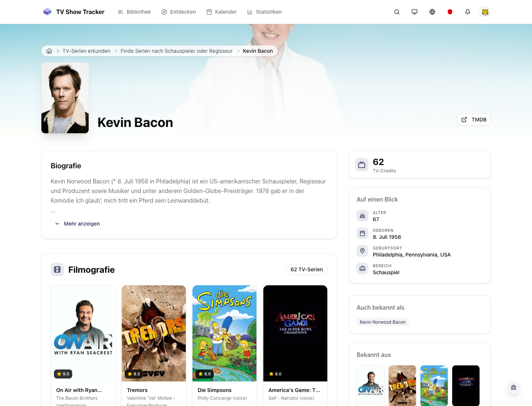
Task: Open the search magnifier icon
Action: tap(397, 12)
